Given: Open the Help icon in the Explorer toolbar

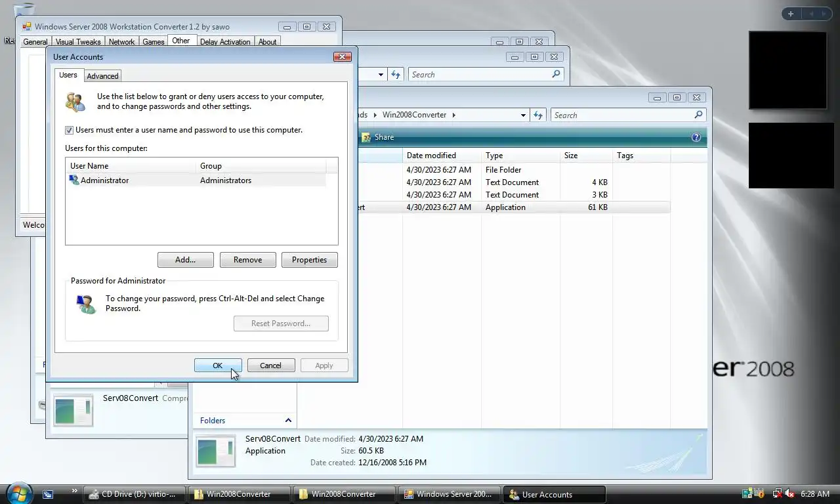Looking at the screenshot, I should pos(696,137).
